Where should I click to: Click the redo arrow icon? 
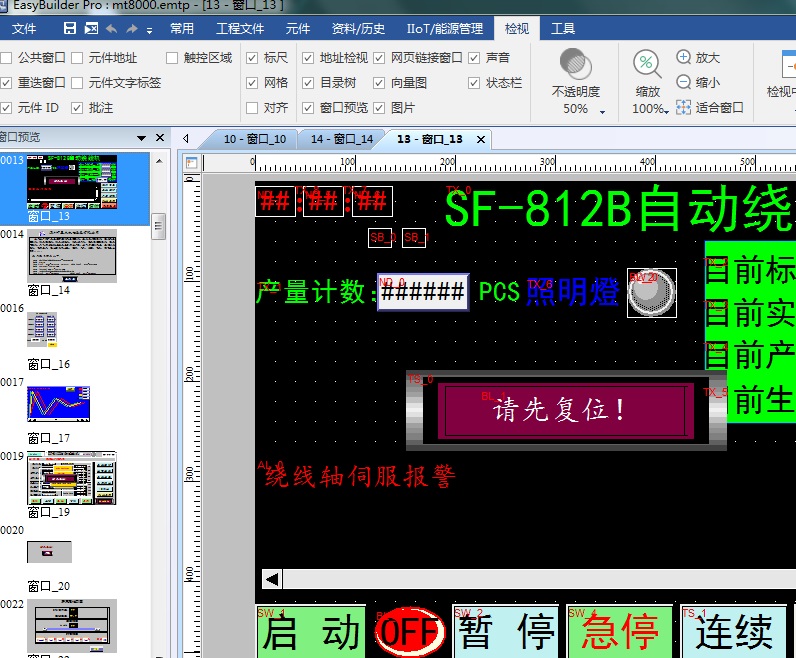point(131,29)
